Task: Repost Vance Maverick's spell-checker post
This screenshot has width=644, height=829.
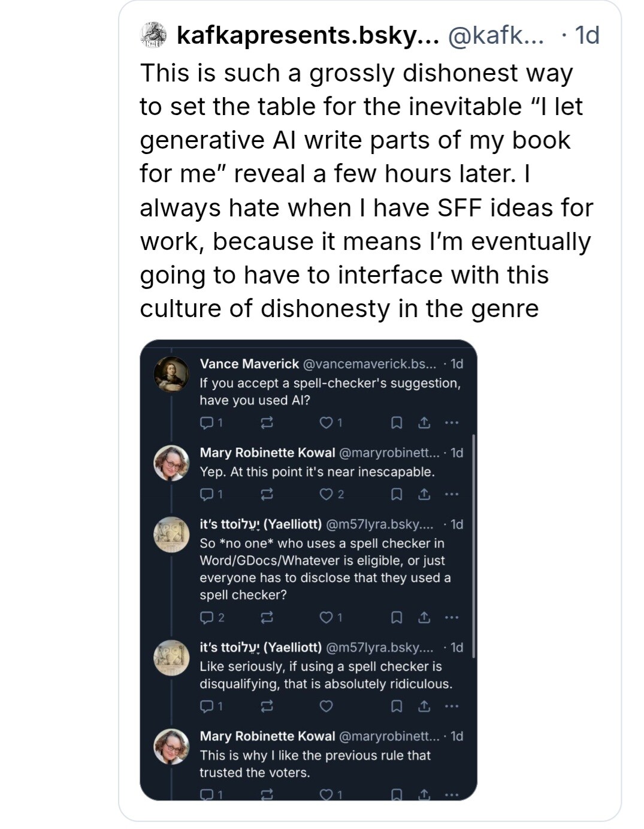Action: point(267,423)
